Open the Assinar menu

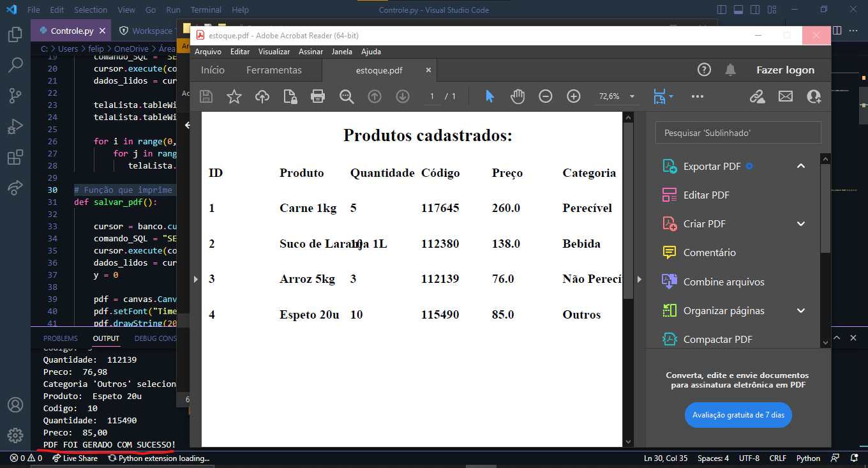pos(311,51)
